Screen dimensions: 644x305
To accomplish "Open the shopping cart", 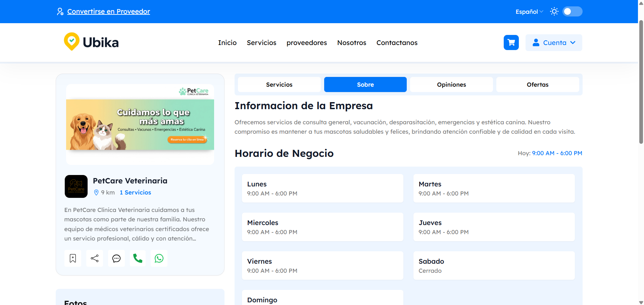I will 511,42.
